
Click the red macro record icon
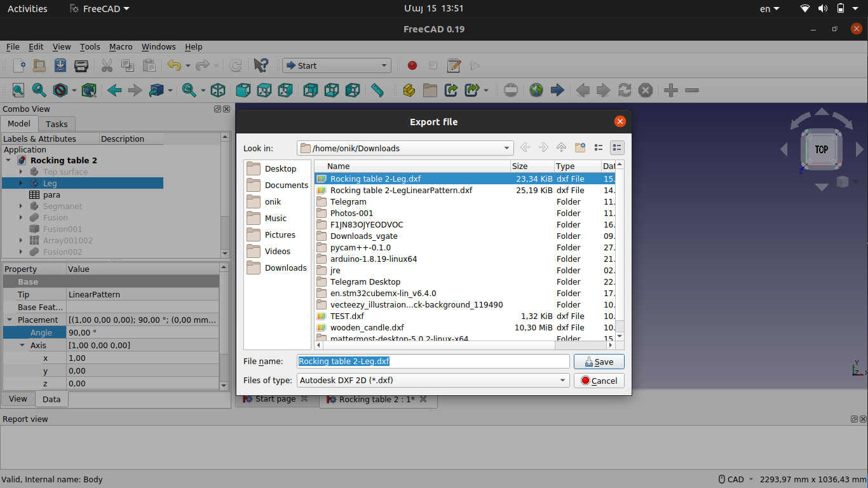point(412,65)
